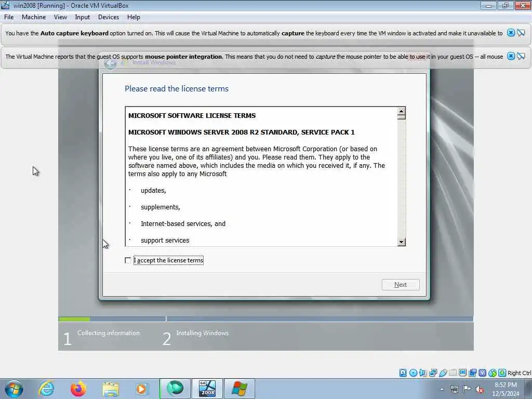Open the File menu
This screenshot has height=399, width=532.
coord(9,17)
